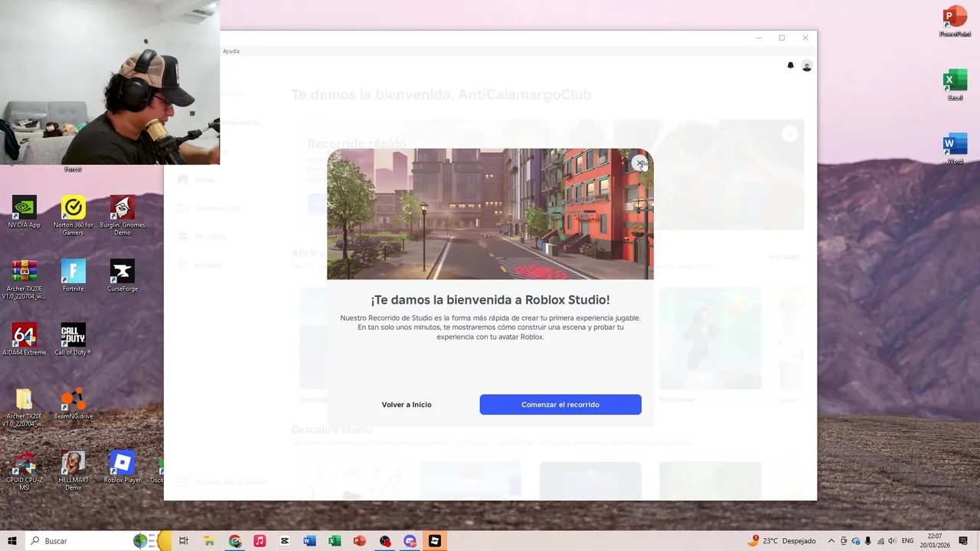Select the HELLMART Demo desktop icon

click(x=73, y=471)
